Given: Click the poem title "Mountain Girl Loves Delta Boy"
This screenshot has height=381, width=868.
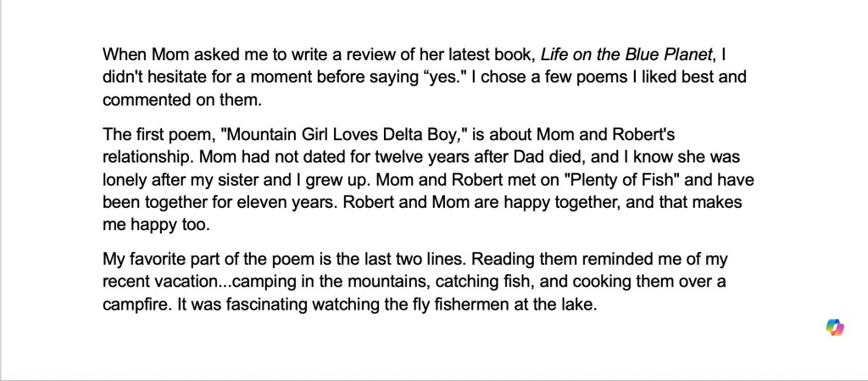Looking at the screenshot, I should tap(307, 135).
